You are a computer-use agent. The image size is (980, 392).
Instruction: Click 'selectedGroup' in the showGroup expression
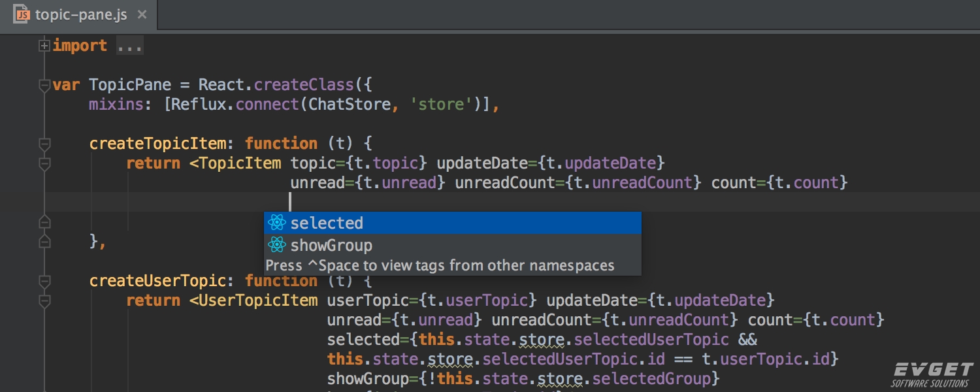(651, 379)
